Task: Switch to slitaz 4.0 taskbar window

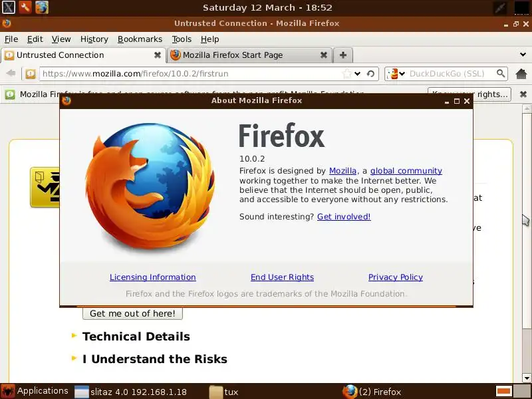Action: click(x=131, y=392)
